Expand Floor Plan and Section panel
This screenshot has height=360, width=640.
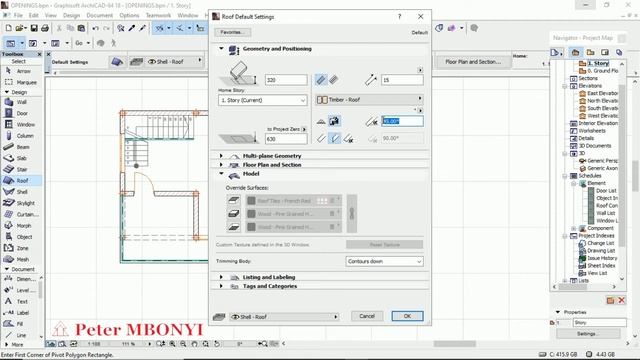tap(221, 165)
